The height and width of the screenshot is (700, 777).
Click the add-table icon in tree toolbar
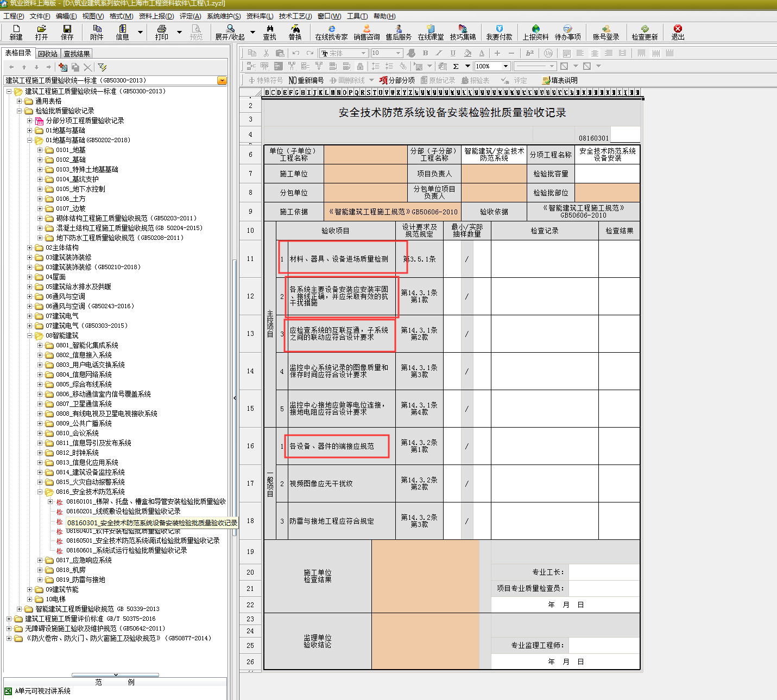63,67
